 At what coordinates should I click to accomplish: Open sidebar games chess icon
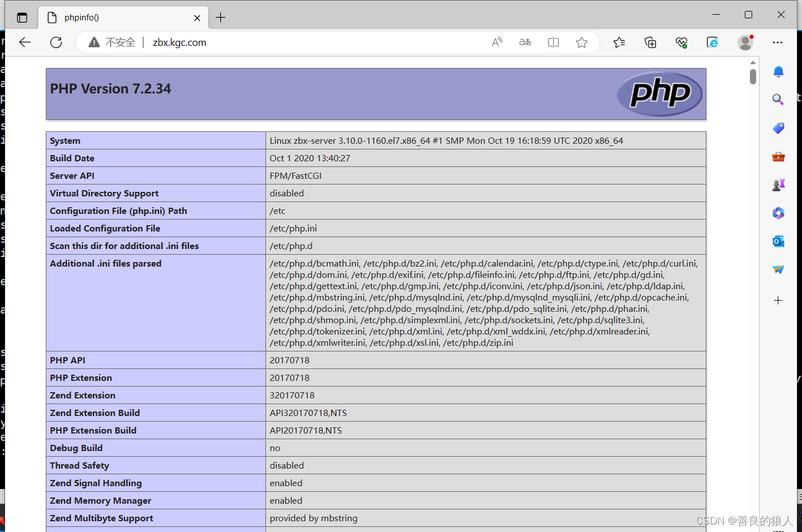point(778,185)
